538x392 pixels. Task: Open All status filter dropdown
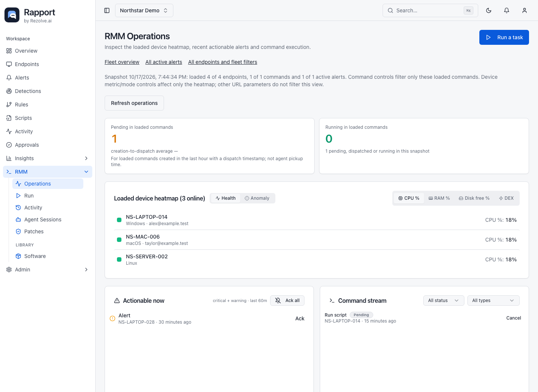pyautogui.click(x=444, y=301)
